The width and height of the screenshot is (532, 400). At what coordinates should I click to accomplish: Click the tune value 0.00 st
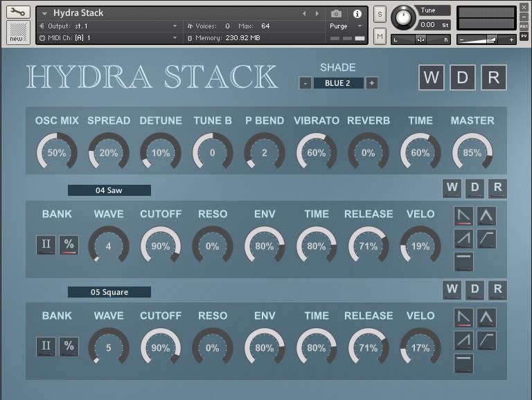click(x=434, y=25)
